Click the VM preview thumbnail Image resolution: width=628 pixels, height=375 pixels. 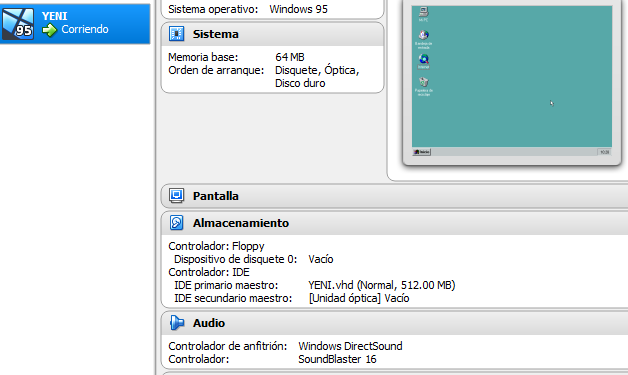[512, 81]
